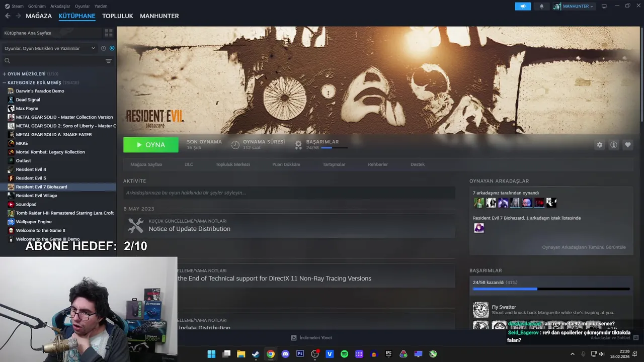
Task: Open the Yardım menu
Action: (x=101, y=6)
